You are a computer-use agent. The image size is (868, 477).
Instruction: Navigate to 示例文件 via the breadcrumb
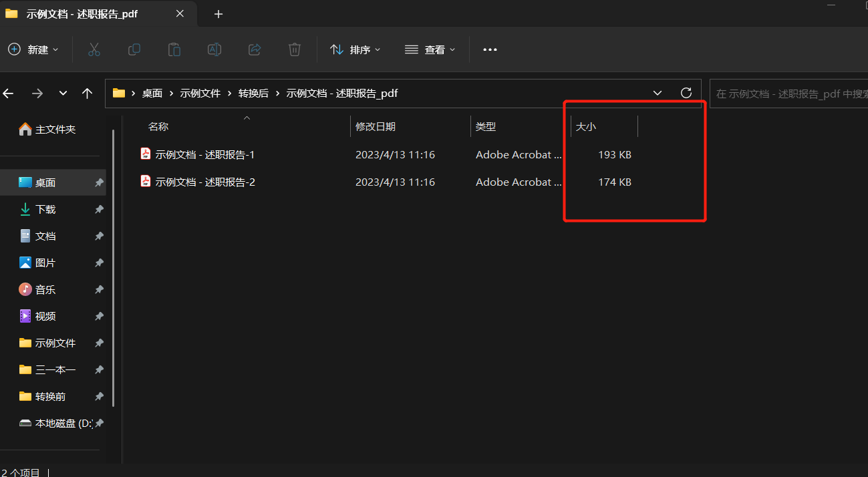coord(200,93)
